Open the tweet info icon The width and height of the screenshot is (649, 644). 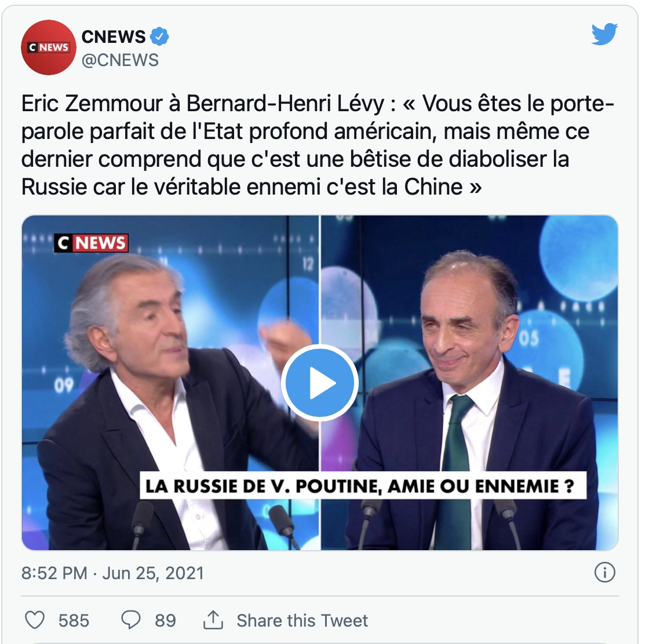click(x=605, y=573)
